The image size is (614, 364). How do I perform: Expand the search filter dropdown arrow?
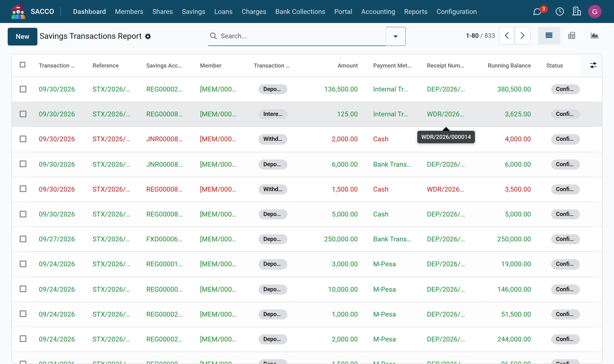(396, 36)
